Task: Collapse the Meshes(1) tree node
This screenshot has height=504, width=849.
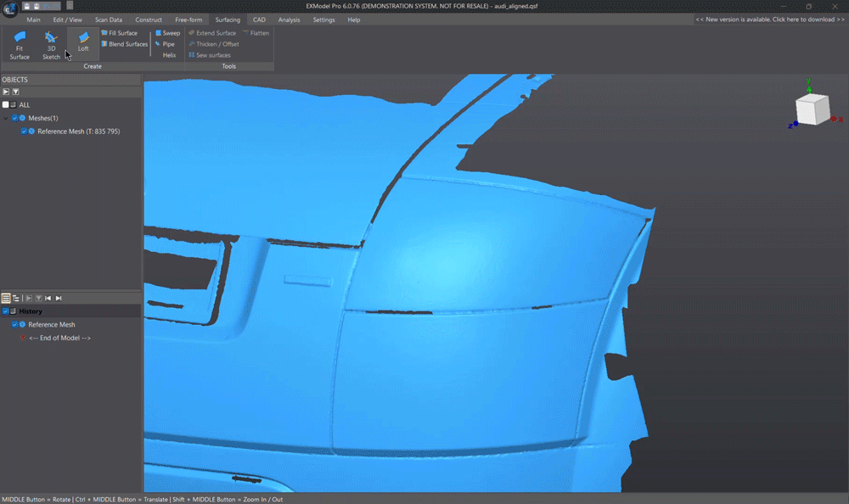Action: (x=6, y=118)
